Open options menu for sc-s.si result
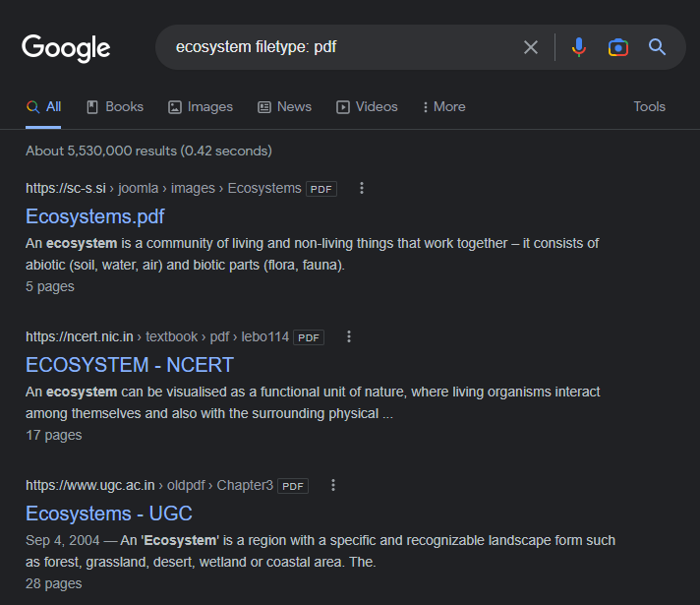Screen dimensions: 700x605 pyautogui.click(x=362, y=188)
